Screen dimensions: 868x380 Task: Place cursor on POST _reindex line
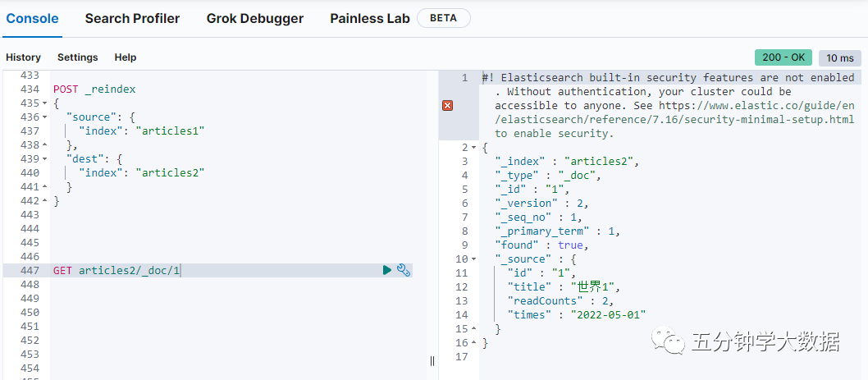point(94,89)
